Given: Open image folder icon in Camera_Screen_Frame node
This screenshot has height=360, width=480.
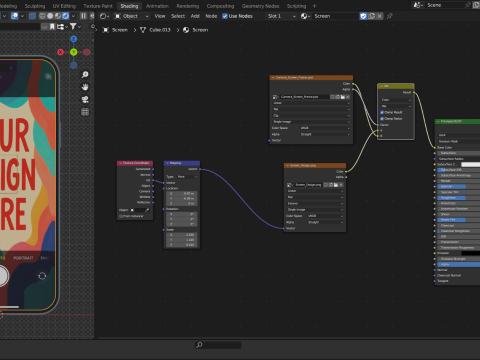Looking at the screenshot, I should (x=343, y=97).
